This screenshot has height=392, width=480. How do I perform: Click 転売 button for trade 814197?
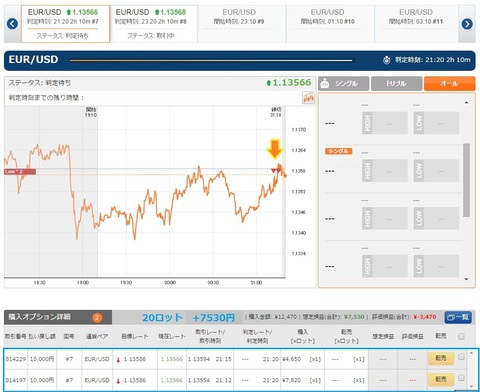(441, 379)
